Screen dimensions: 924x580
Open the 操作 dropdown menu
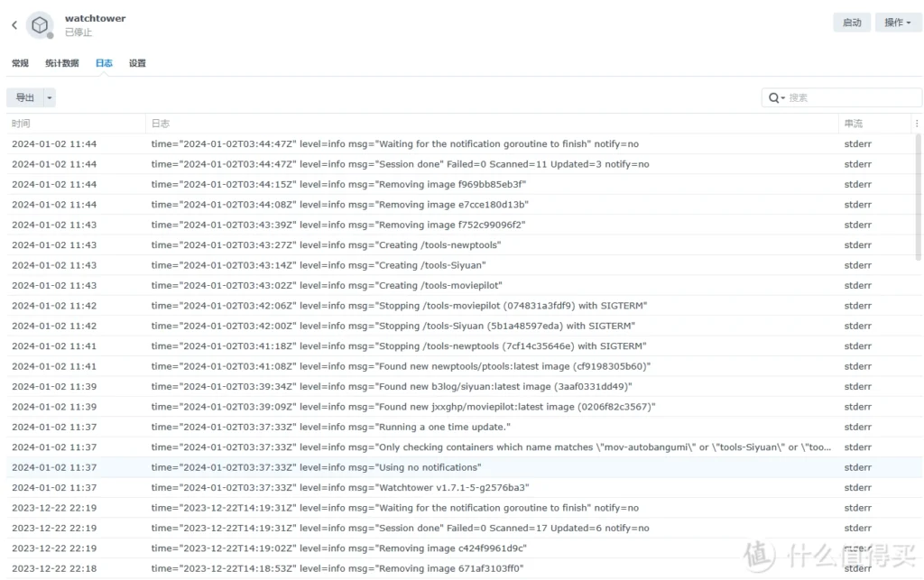pos(898,23)
